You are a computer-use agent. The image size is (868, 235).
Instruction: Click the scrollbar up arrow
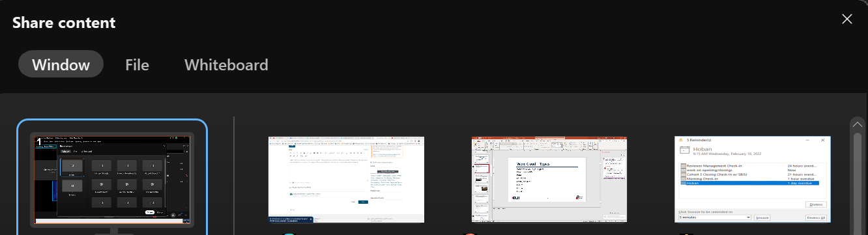(858, 124)
